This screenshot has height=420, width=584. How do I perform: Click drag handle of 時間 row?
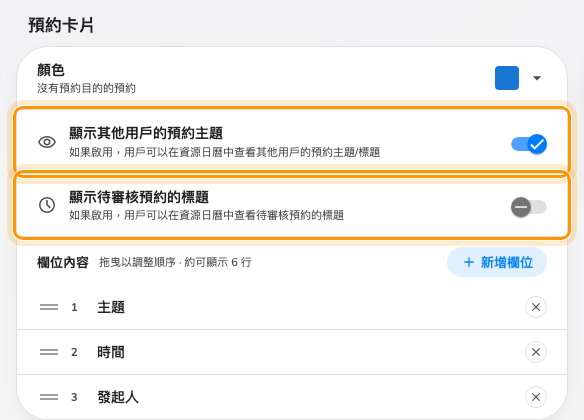[x=49, y=352]
